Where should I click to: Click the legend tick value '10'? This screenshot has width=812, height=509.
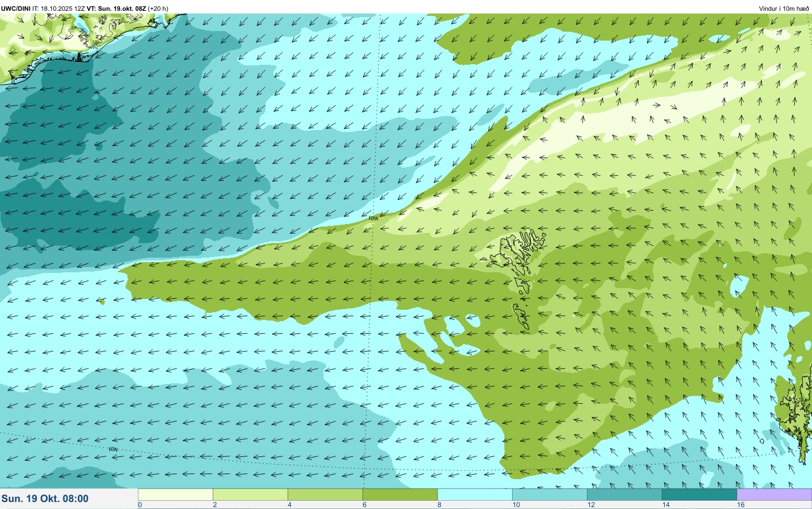click(x=516, y=505)
